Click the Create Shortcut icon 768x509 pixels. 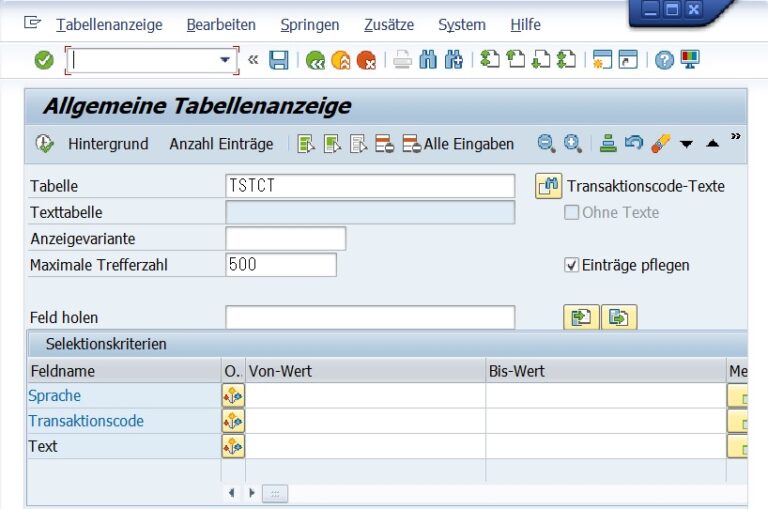[x=628, y=59]
